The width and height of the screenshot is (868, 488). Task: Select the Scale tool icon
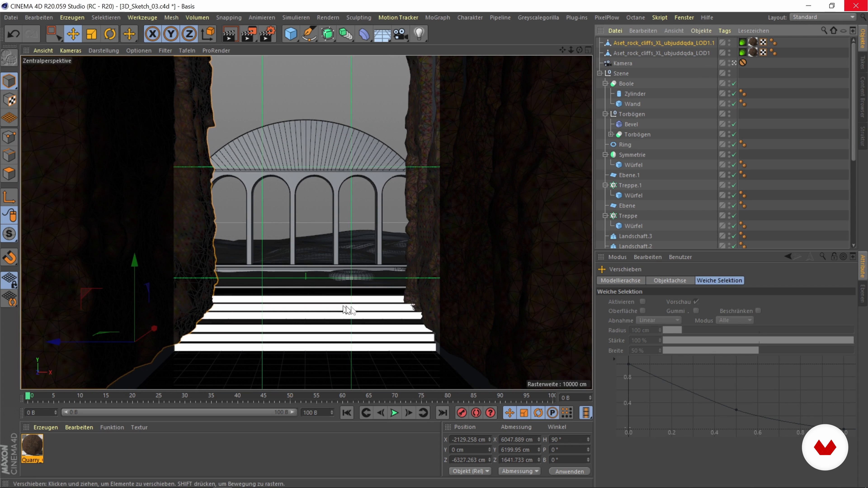(x=92, y=34)
